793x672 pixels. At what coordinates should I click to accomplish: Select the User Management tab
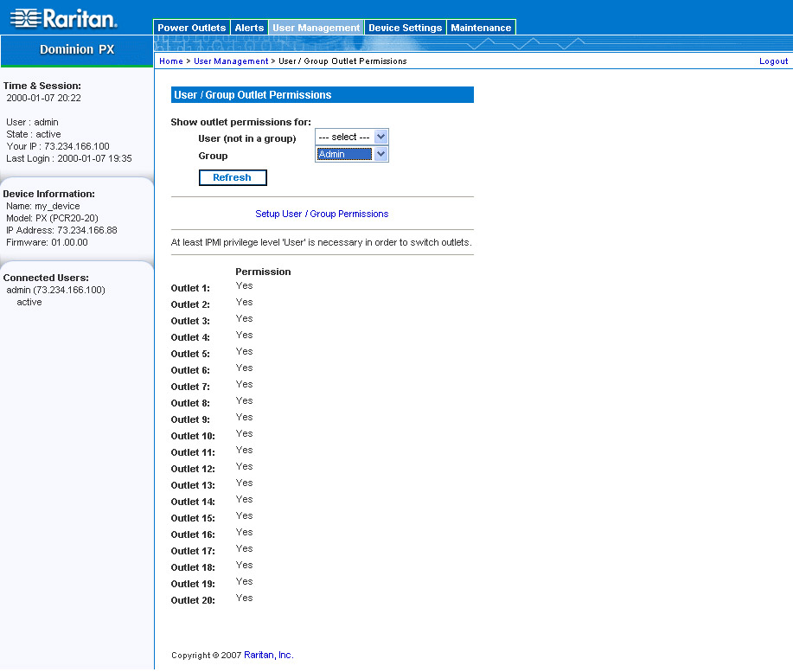point(316,28)
